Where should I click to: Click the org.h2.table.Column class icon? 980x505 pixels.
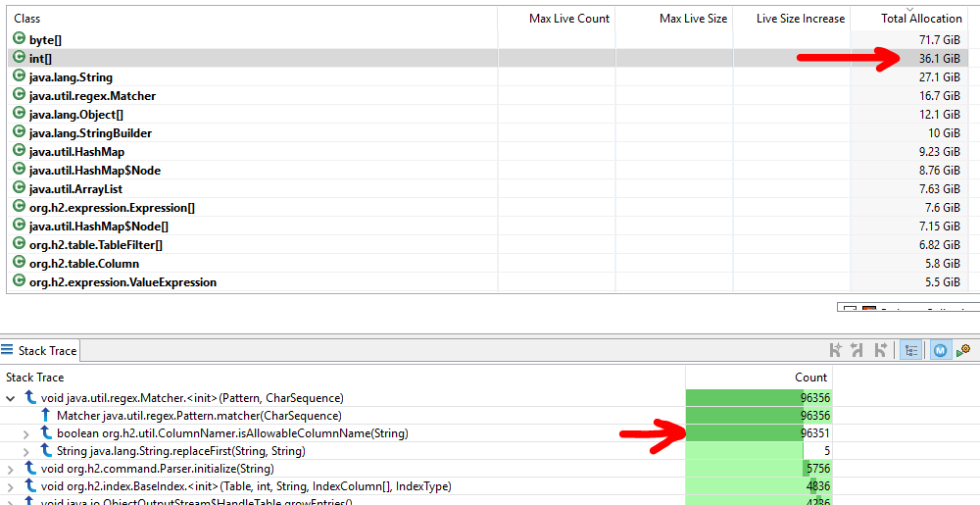pos(20,263)
